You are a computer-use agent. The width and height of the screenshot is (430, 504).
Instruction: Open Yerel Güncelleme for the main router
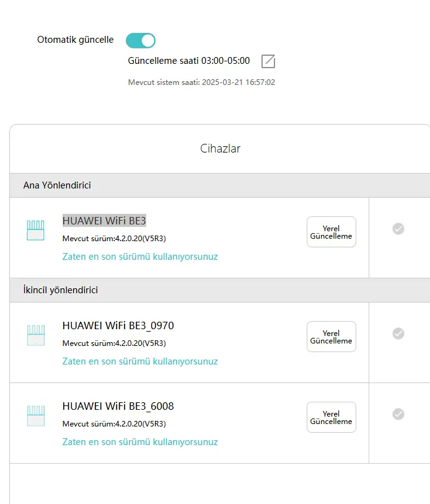331,232
